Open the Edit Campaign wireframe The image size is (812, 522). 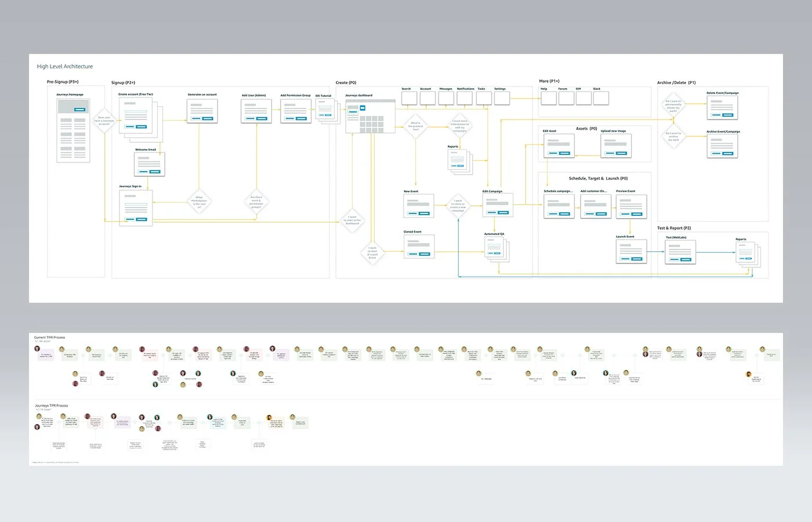tap(498, 205)
